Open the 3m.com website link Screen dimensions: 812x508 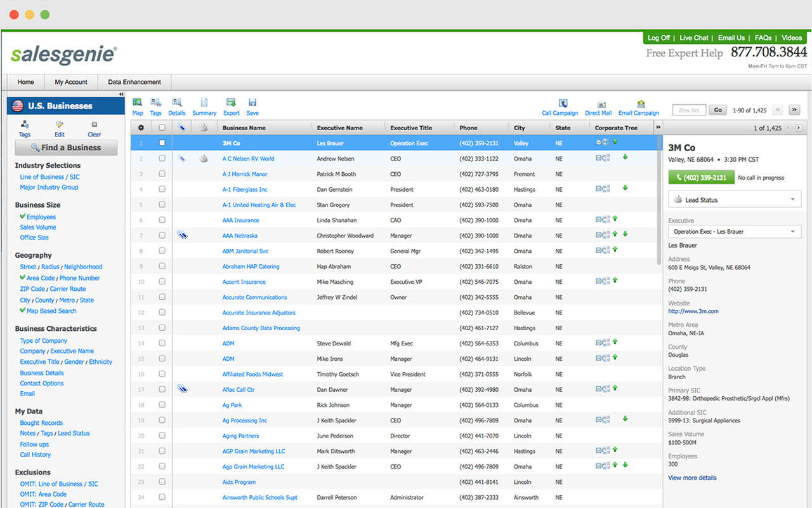tap(693, 311)
